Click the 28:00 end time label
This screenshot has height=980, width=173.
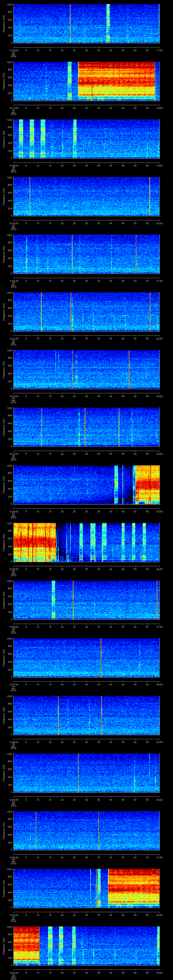point(160,684)
